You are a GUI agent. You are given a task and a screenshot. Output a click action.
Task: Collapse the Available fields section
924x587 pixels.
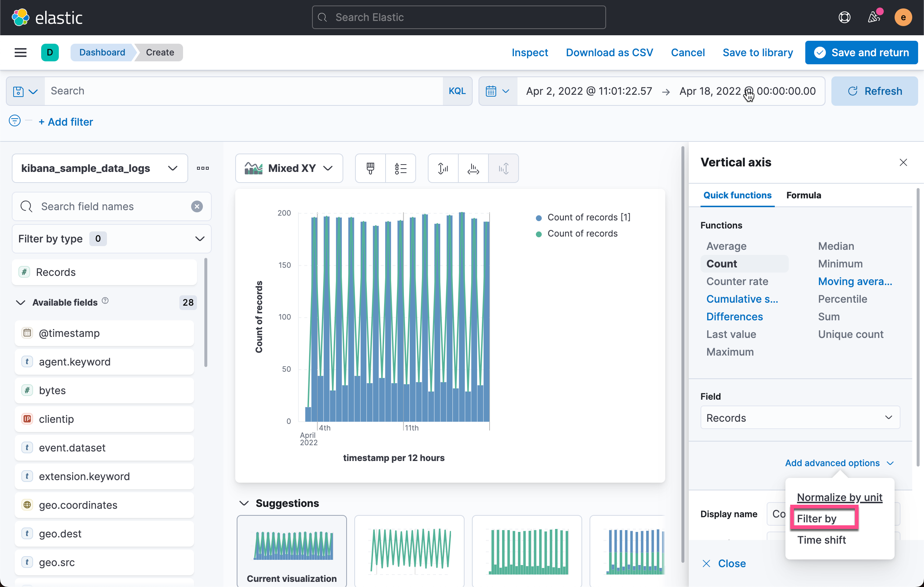(x=21, y=302)
